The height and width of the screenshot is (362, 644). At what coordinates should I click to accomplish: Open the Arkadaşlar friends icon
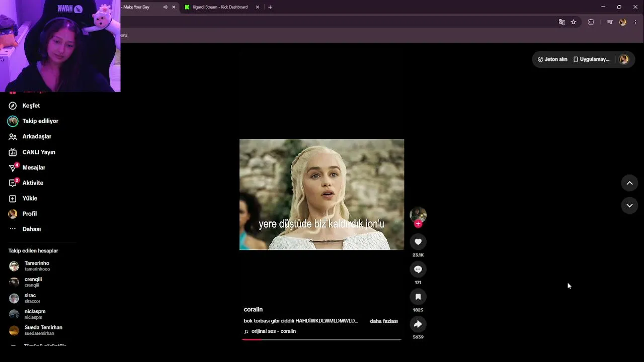13,137
